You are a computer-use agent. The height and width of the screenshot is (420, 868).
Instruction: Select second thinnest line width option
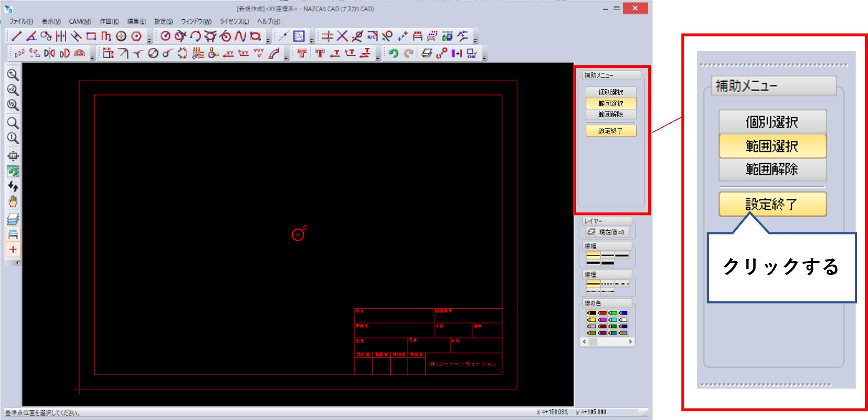(x=607, y=256)
